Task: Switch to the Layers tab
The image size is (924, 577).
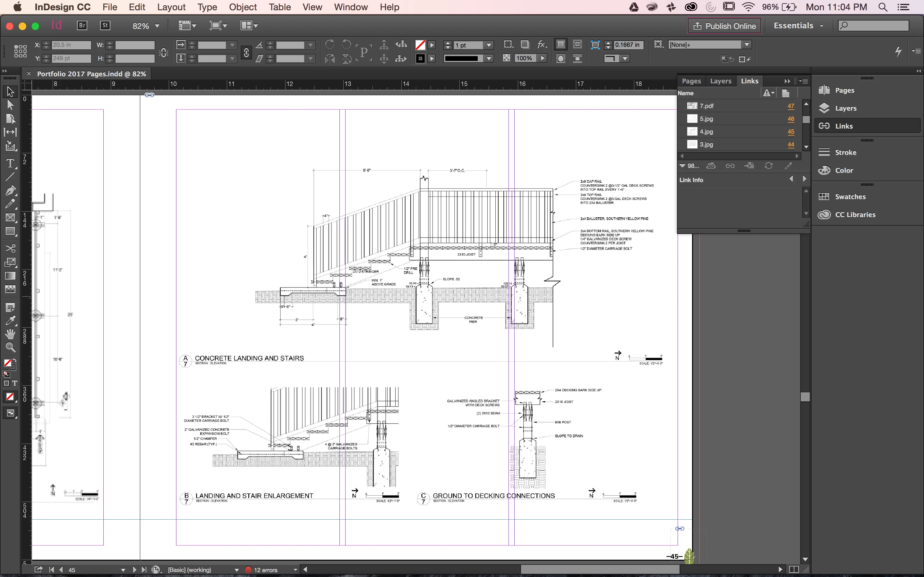Action: [721, 81]
